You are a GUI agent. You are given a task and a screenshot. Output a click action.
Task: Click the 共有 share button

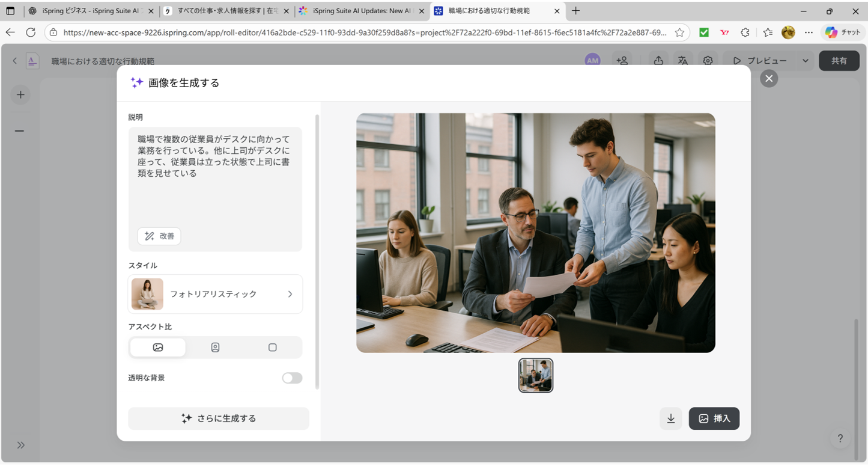pos(839,61)
